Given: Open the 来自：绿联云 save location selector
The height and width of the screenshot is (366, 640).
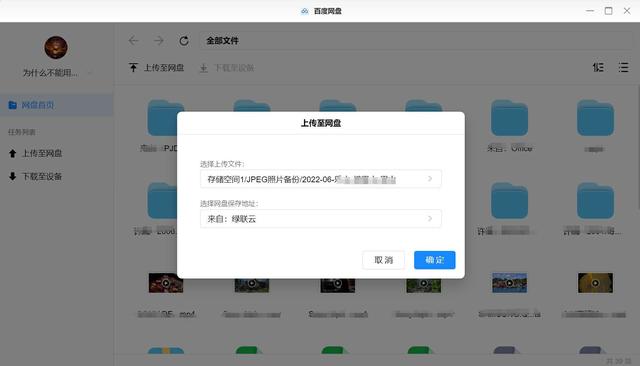Looking at the screenshot, I should (320, 219).
